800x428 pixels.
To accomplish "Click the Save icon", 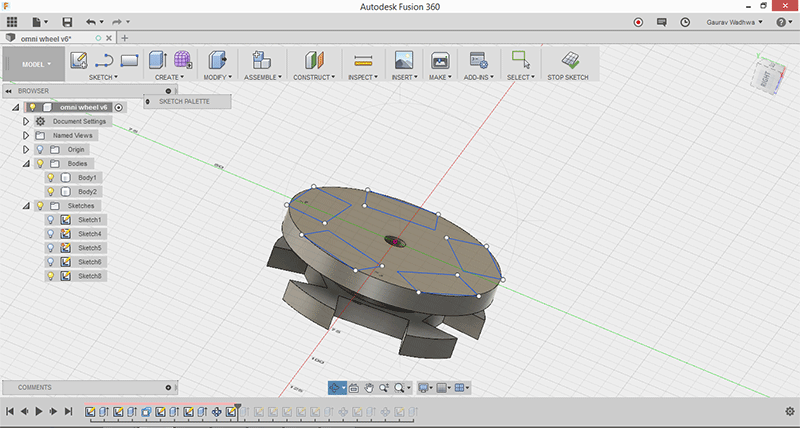I will pos(67,21).
